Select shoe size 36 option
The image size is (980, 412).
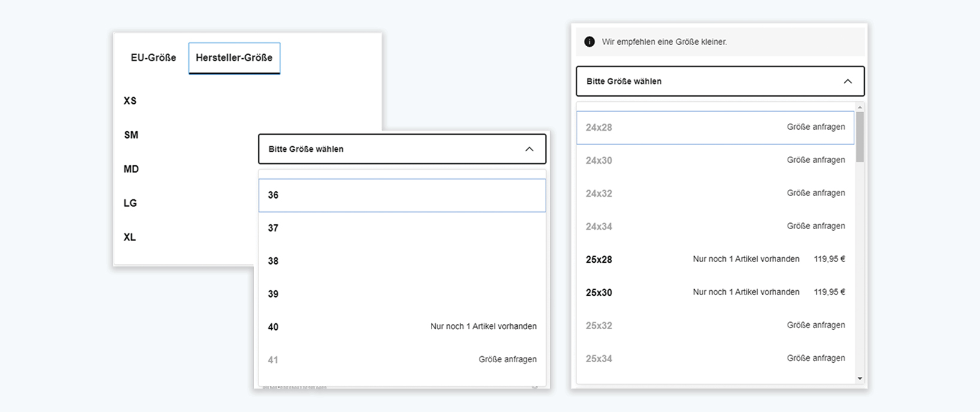pos(402,196)
